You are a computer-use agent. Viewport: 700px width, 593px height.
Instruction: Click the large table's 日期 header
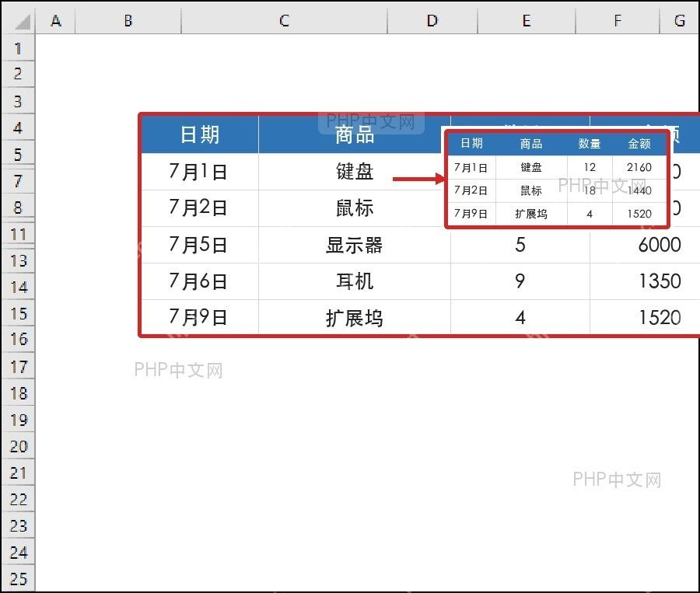(x=200, y=134)
